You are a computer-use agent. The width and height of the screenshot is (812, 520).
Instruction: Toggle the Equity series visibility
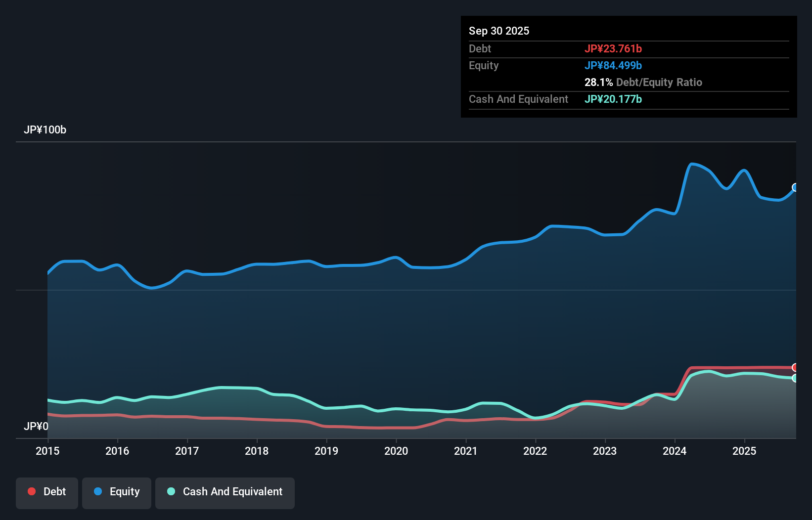click(117, 492)
